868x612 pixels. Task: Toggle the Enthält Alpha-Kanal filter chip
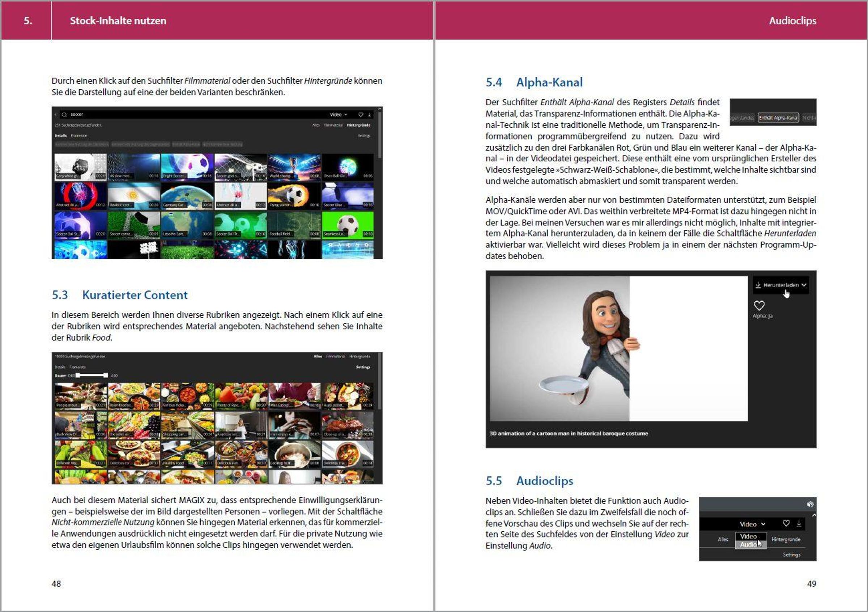[778, 118]
